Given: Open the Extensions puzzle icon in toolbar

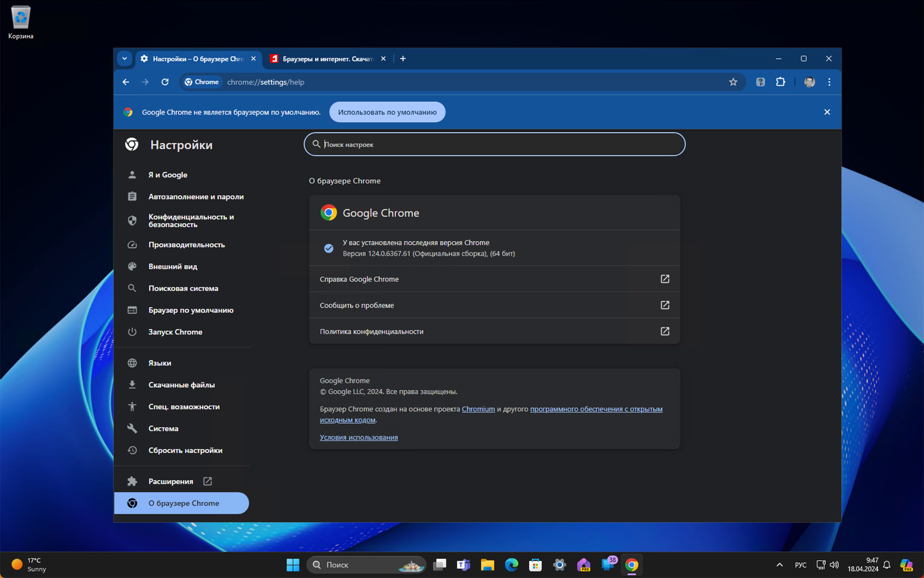Looking at the screenshot, I should pos(780,82).
